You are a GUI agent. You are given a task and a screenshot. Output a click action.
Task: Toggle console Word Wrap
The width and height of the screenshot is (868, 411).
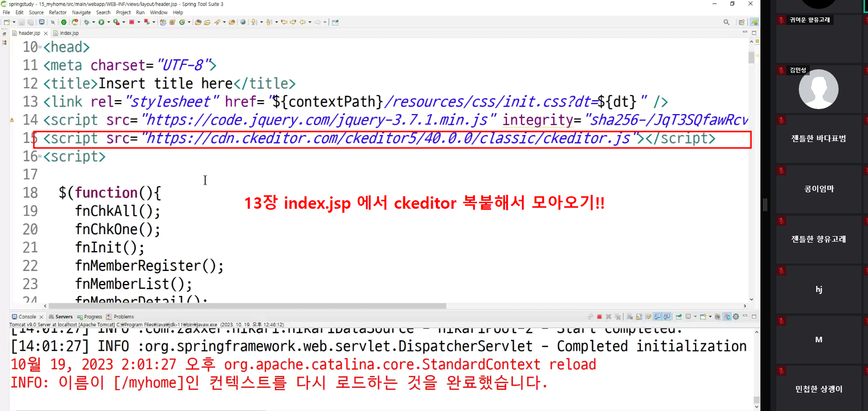coord(648,317)
